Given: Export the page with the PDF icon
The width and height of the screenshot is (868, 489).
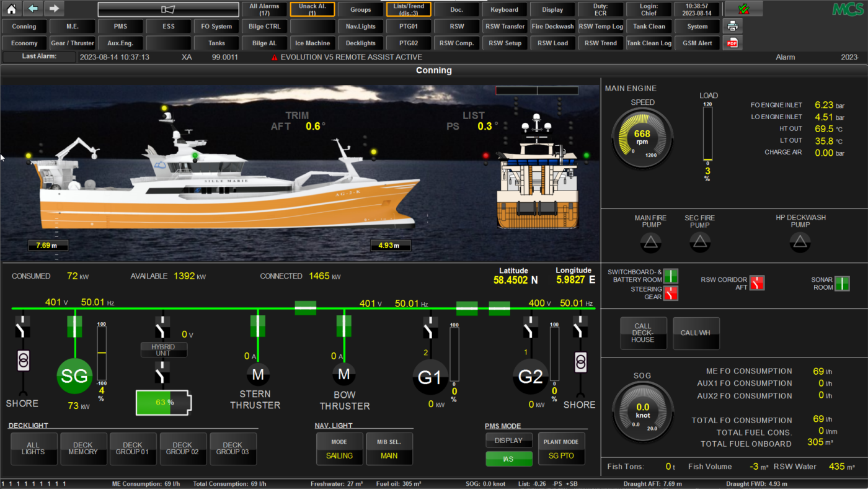Looking at the screenshot, I should [733, 43].
